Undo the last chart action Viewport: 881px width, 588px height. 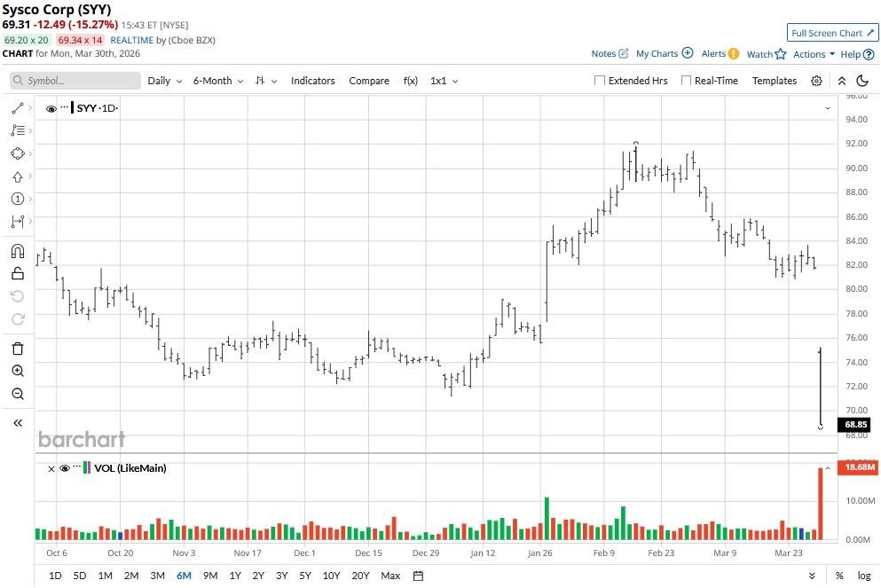18,296
